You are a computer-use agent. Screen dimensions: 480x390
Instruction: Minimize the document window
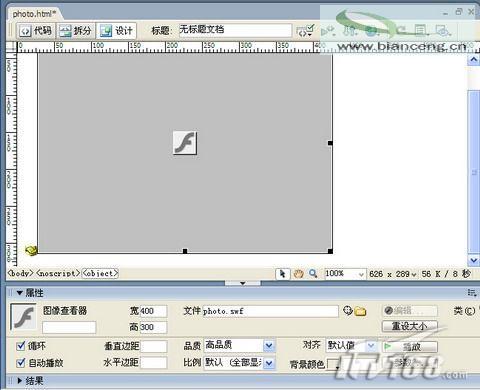[x=446, y=13]
